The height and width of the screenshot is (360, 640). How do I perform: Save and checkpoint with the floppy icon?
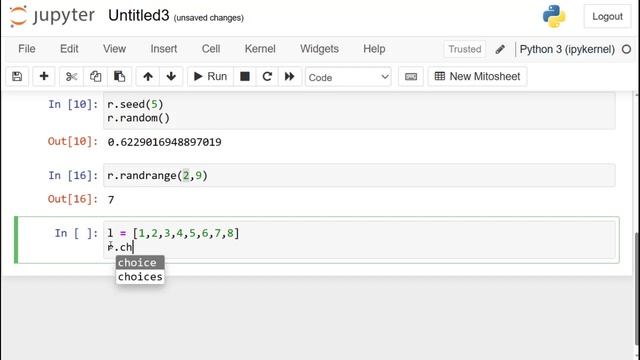click(x=17, y=76)
